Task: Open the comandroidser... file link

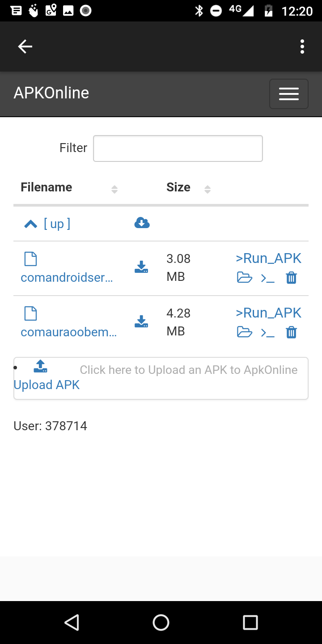Action: 67,278
